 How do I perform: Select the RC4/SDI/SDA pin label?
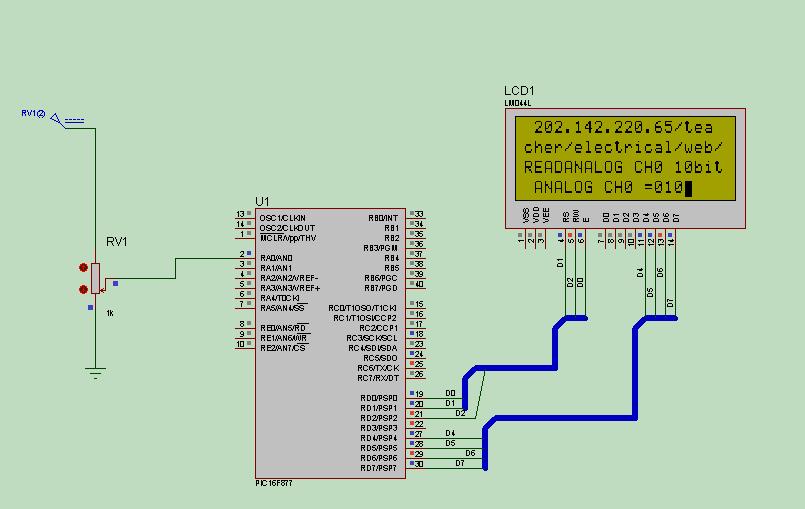pos(373,348)
